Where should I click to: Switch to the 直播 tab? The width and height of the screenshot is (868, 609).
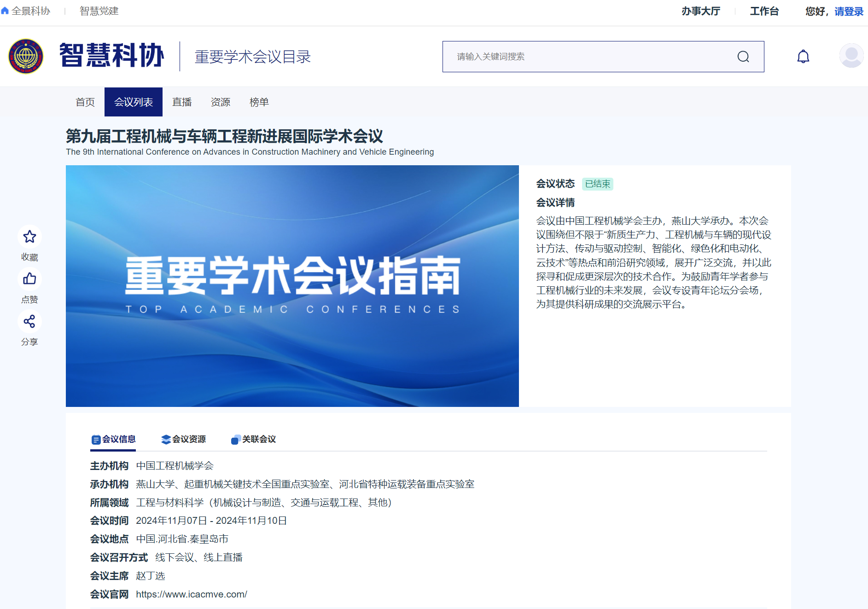point(182,102)
